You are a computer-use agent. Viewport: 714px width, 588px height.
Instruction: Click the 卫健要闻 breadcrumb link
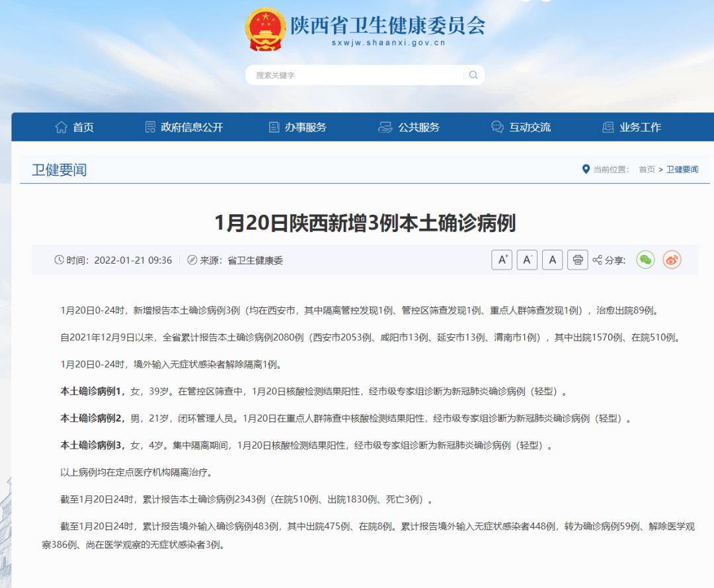[x=682, y=169]
